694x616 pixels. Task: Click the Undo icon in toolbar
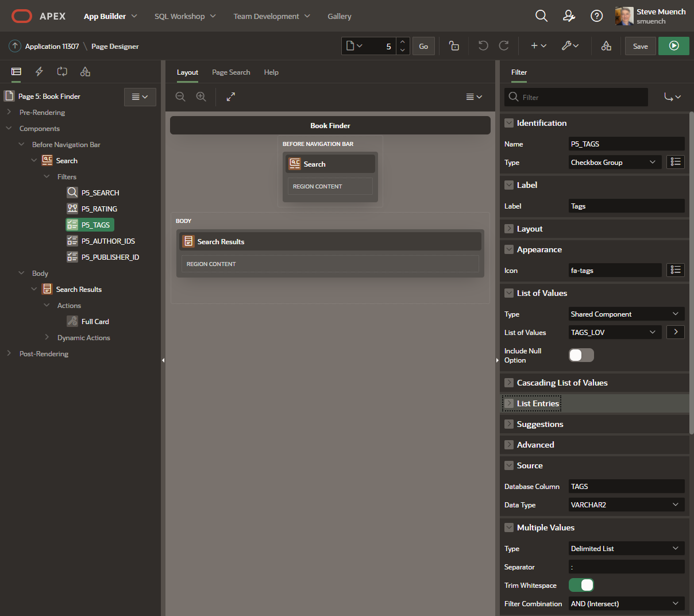pyautogui.click(x=483, y=46)
